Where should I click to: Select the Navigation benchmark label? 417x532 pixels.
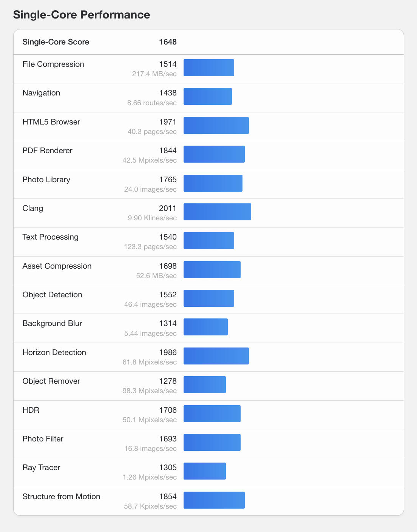click(41, 93)
